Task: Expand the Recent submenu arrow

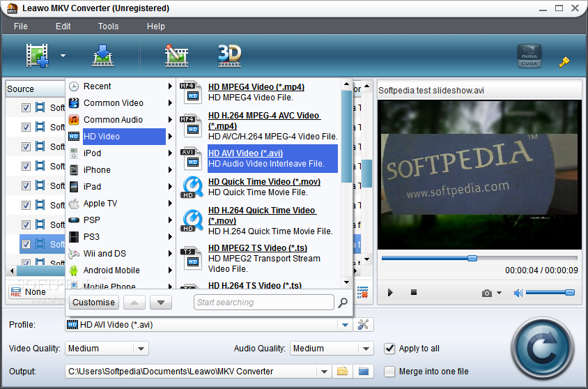Action: (170, 86)
